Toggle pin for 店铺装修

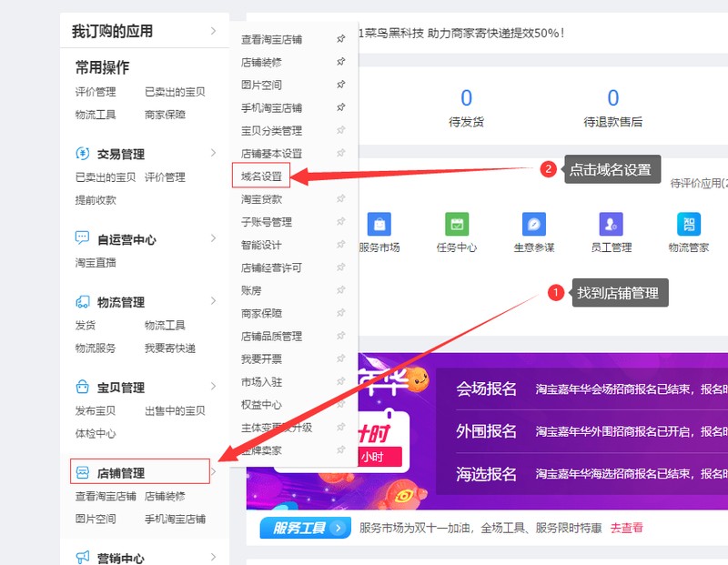341,62
